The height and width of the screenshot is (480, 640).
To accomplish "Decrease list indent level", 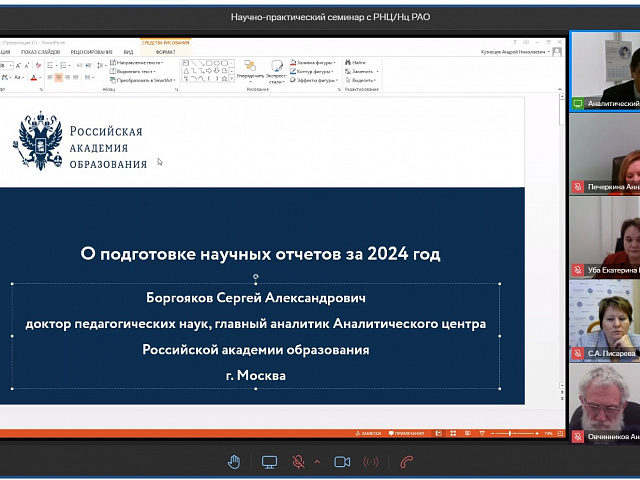I will click(x=80, y=65).
